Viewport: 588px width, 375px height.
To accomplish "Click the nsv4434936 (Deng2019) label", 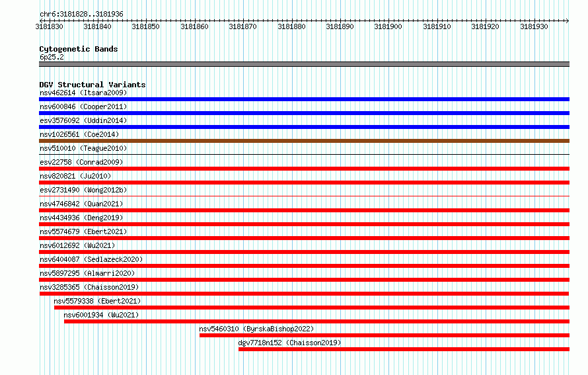I will [81, 218].
